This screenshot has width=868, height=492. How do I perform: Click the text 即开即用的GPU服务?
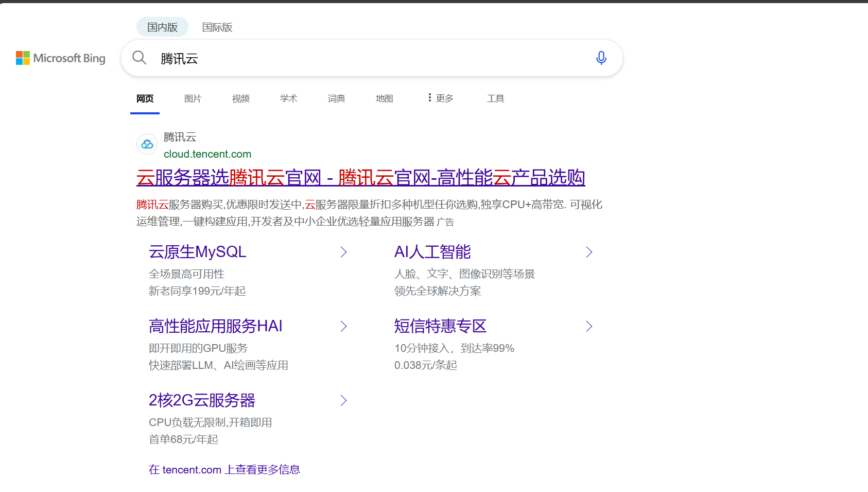(198, 348)
